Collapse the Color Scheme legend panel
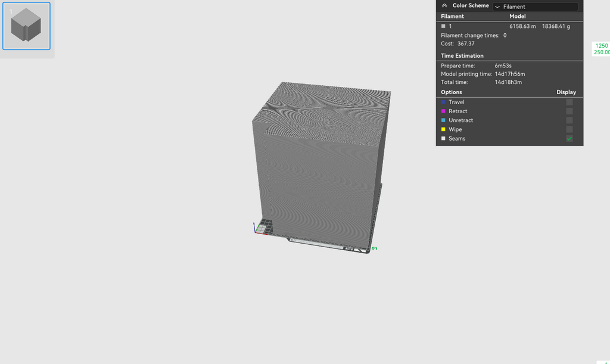This screenshot has width=610, height=364. (x=444, y=6)
